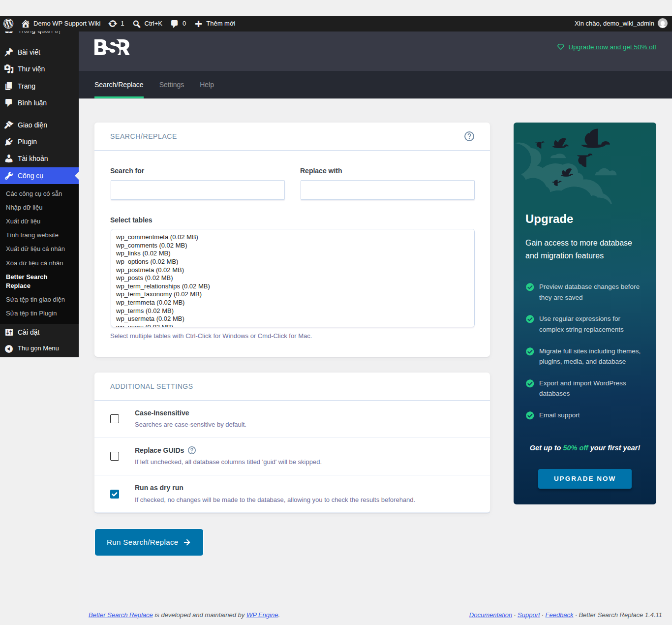Click Xin chào, demo_wiki_admin account text
The width and height of the screenshot is (672, 625).
[x=614, y=24]
